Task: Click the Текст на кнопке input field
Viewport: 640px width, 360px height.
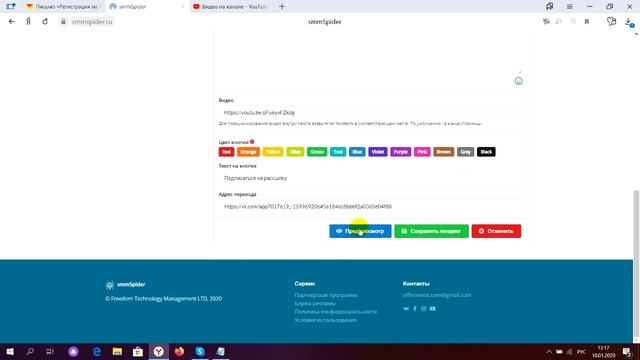Action: tap(370, 178)
